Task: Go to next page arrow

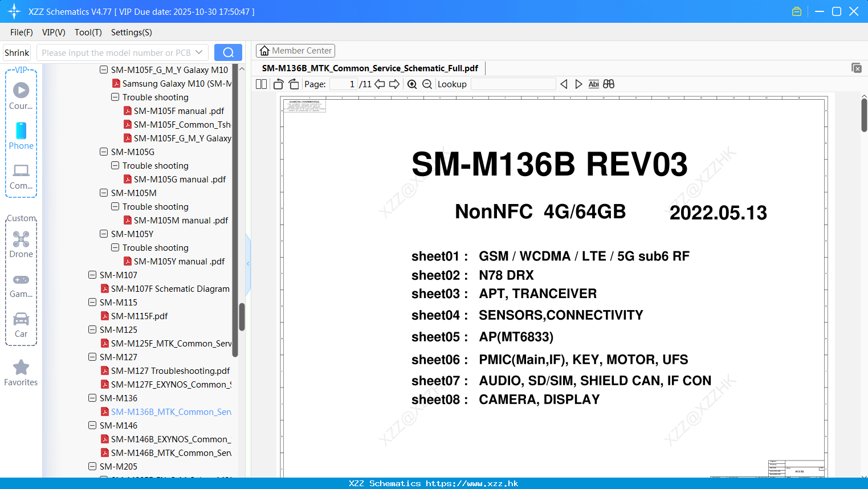Action: click(x=394, y=84)
